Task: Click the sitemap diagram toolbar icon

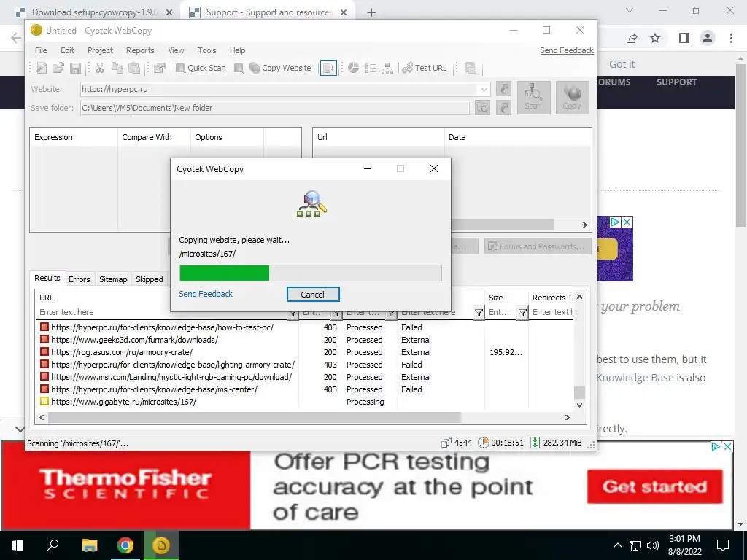Action: click(x=387, y=68)
